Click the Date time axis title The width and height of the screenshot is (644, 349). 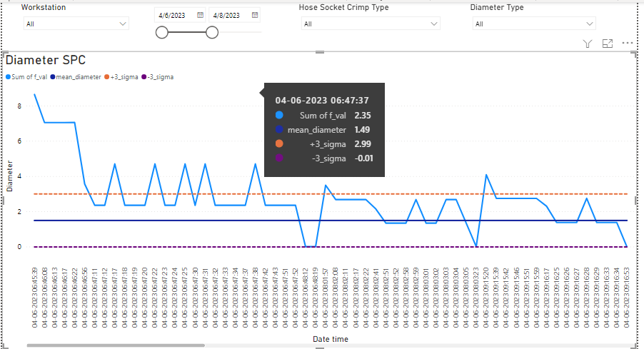pos(331,339)
